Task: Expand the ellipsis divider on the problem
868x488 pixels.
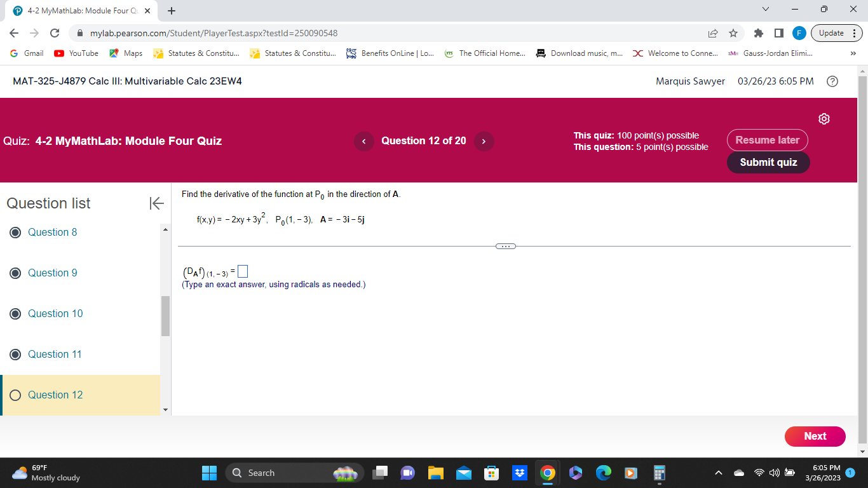Action: click(506, 246)
